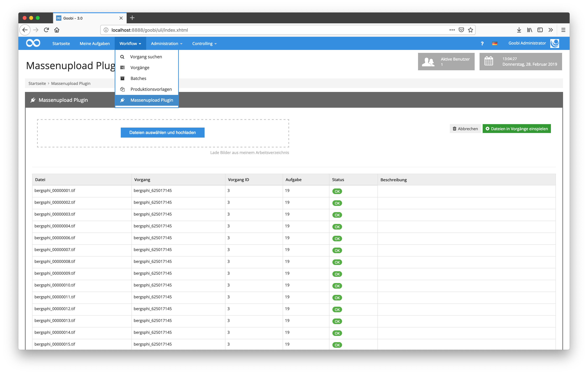Click the browser address bar

pyautogui.click(x=269, y=30)
